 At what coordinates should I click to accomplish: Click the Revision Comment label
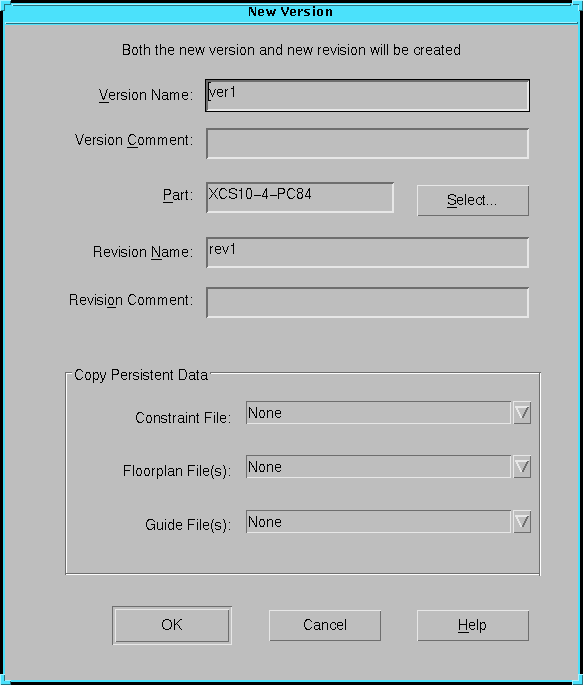pyautogui.click(x=131, y=300)
